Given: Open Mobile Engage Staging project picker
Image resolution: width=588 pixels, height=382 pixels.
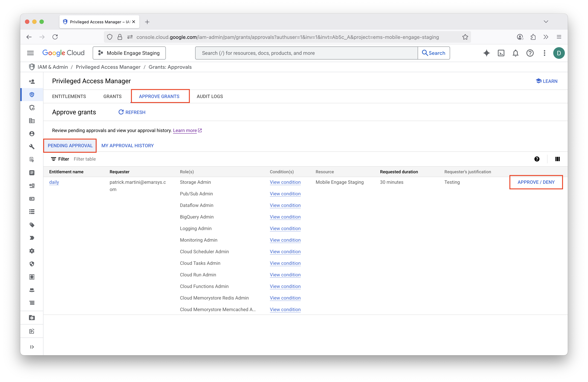Looking at the screenshot, I should (129, 53).
